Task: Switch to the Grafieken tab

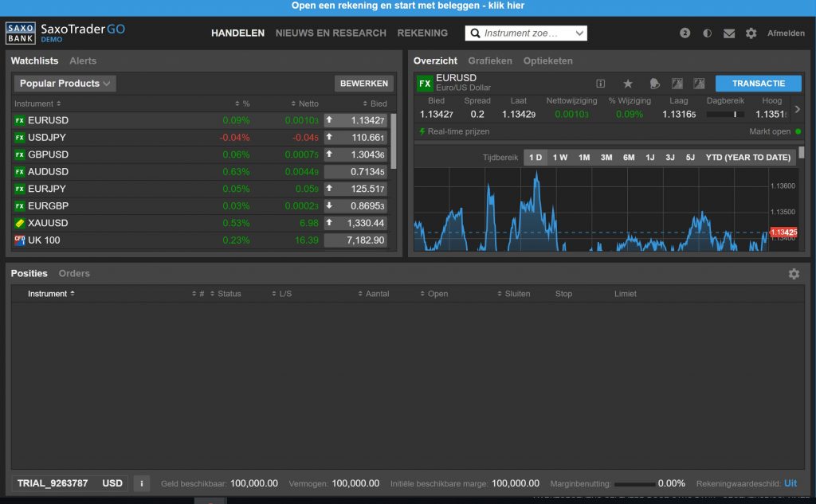Action: 490,61
